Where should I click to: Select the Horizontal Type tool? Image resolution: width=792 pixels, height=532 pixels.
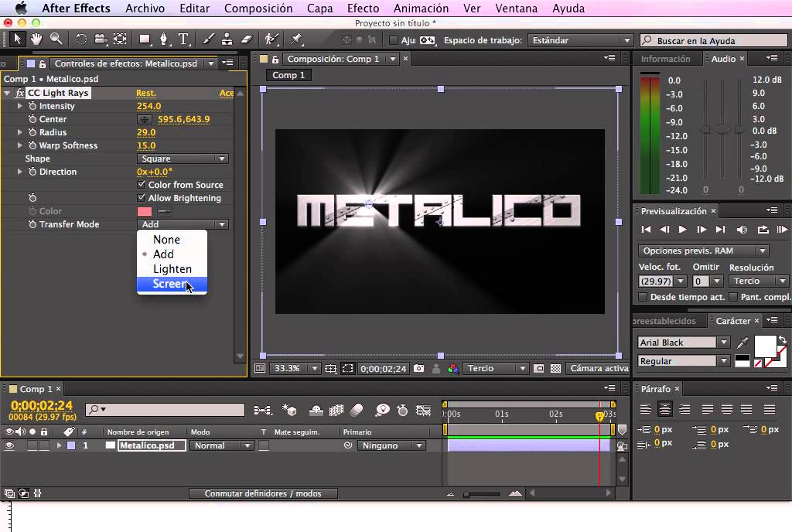[x=183, y=39]
